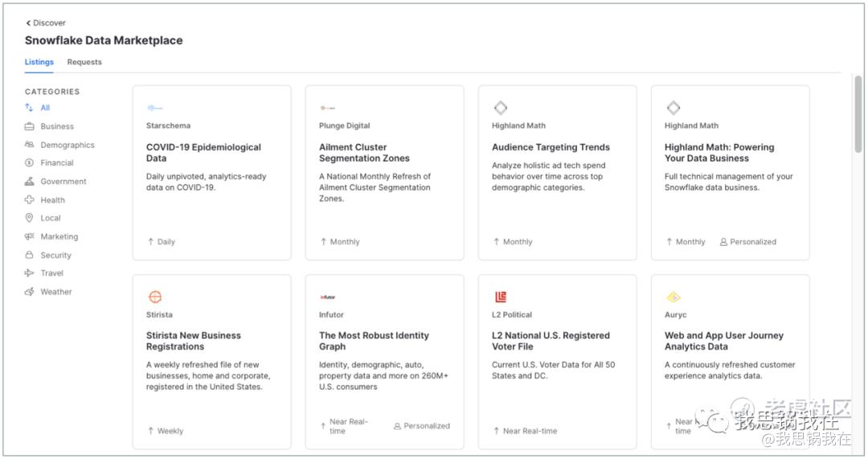Image resolution: width=868 pixels, height=459 pixels.
Task: Click the Weekly refresh arrow icon on Stirista card
Action: click(x=150, y=430)
